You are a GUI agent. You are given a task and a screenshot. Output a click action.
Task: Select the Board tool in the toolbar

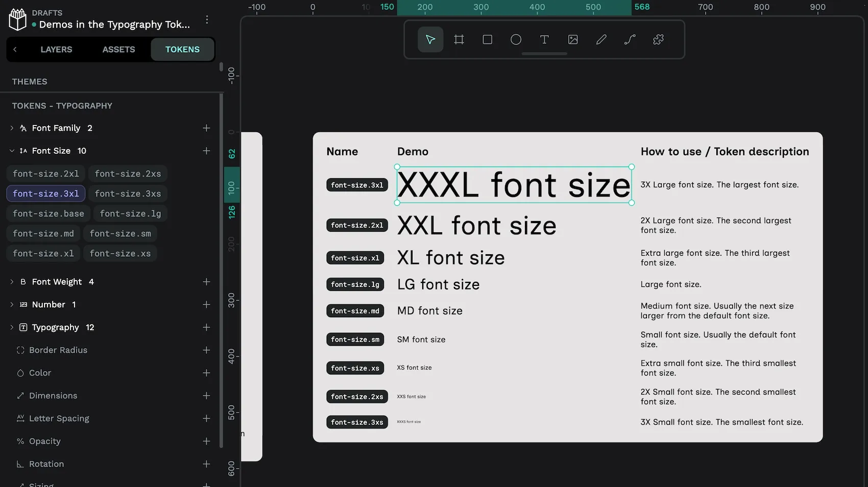click(459, 39)
